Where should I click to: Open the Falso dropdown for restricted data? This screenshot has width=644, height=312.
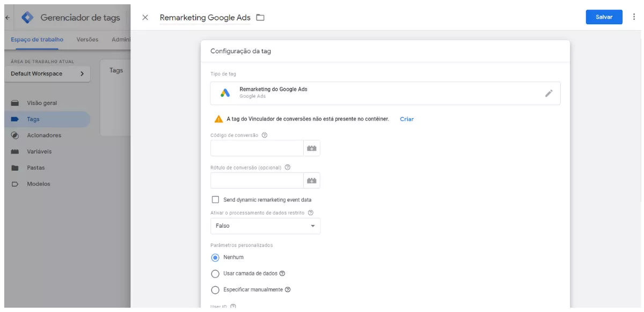pyautogui.click(x=265, y=226)
